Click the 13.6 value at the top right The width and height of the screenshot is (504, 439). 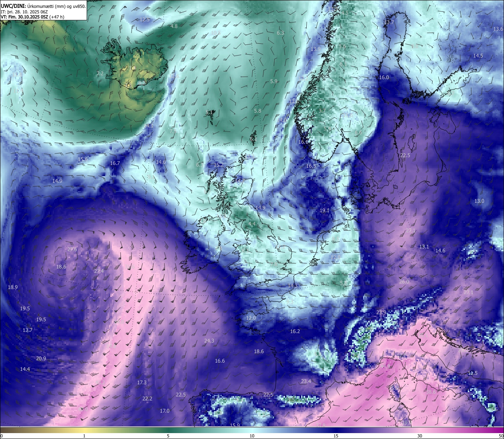tap(498, 29)
